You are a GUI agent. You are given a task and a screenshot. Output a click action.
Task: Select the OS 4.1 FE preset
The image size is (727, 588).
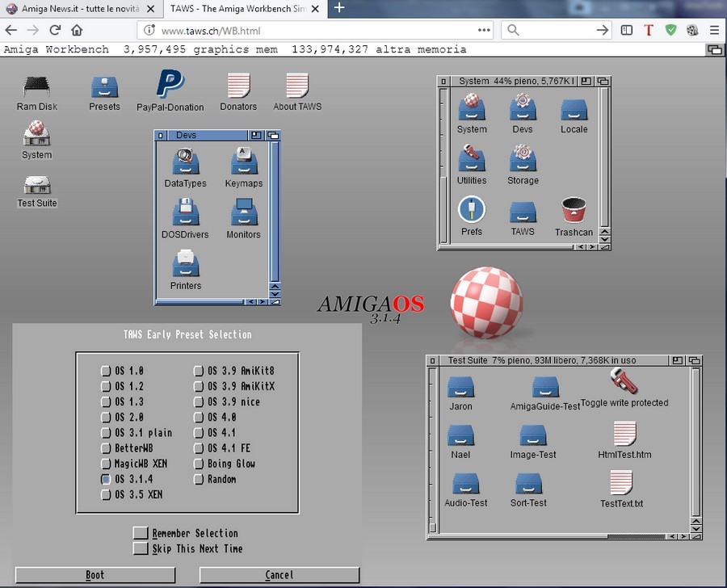coord(199,448)
